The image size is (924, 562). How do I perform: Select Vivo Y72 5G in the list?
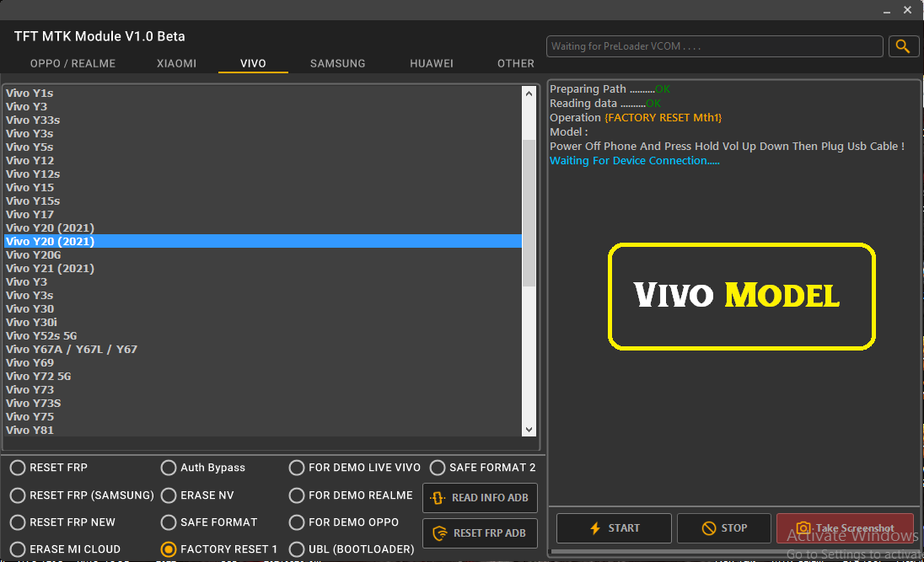(263, 377)
